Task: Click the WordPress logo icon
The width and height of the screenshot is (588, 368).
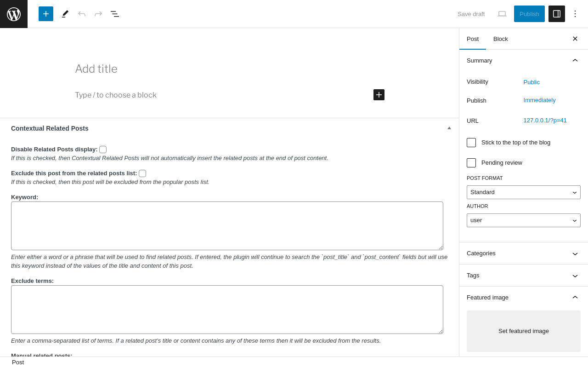Action: tap(14, 14)
